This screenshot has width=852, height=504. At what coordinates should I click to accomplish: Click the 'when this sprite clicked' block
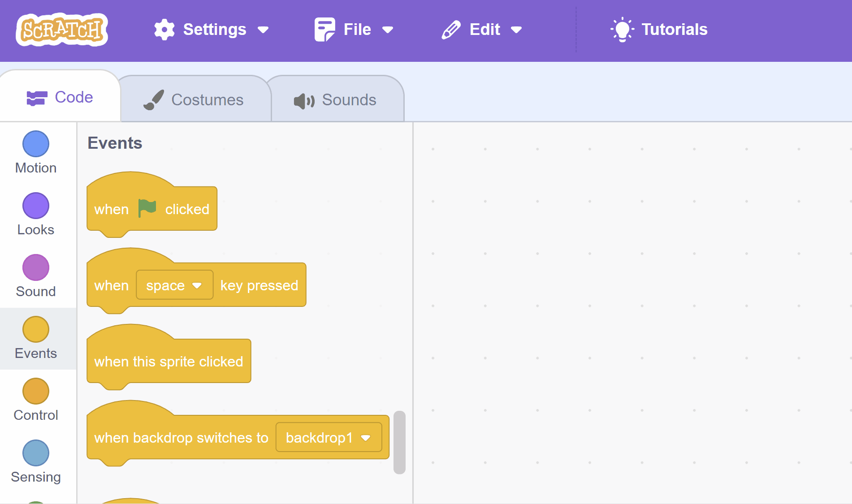point(169,362)
